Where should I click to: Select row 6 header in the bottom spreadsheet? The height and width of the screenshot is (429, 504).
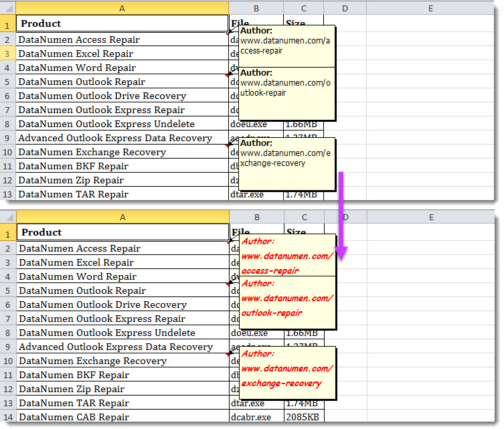point(8,305)
